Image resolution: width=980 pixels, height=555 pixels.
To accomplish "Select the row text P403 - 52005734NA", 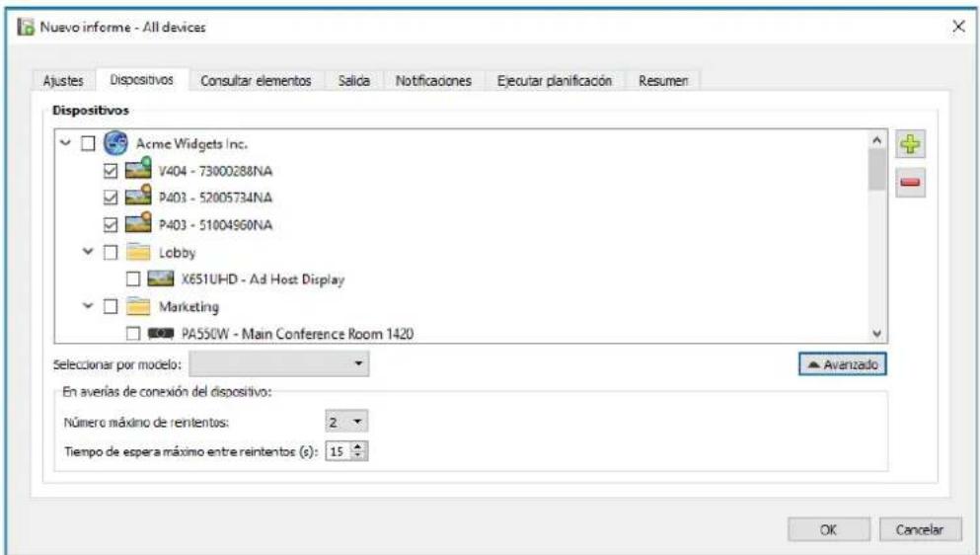I will pos(215,198).
